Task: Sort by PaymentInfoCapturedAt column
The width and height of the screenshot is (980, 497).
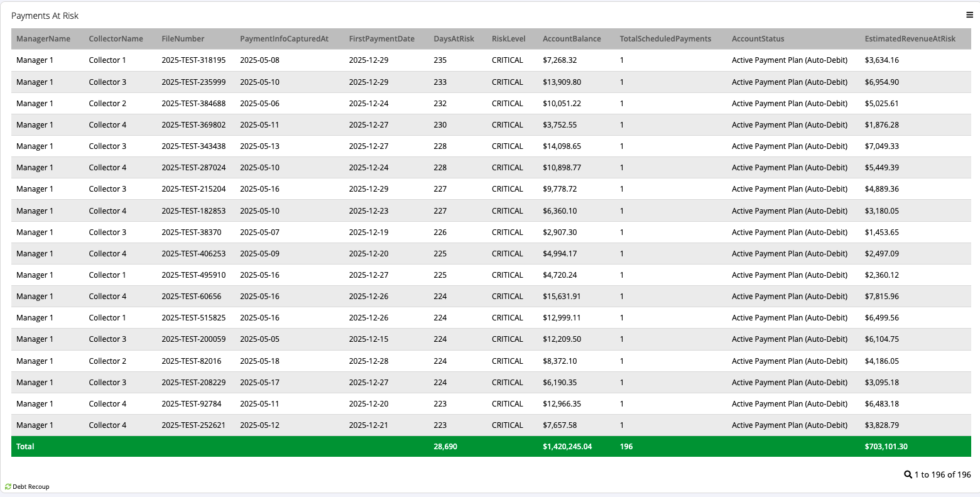Action: (x=284, y=39)
